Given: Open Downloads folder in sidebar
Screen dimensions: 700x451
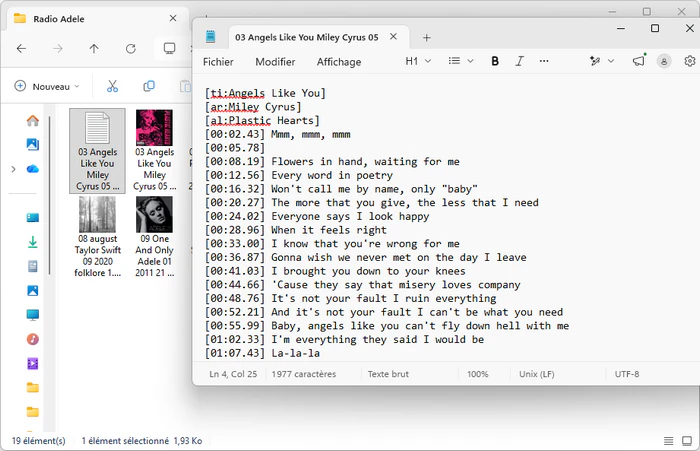Looking at the screenshot, I should 33,242.
